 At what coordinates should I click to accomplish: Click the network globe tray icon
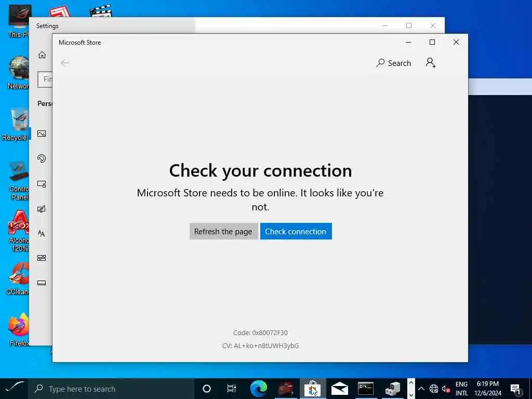click(434, 389)
